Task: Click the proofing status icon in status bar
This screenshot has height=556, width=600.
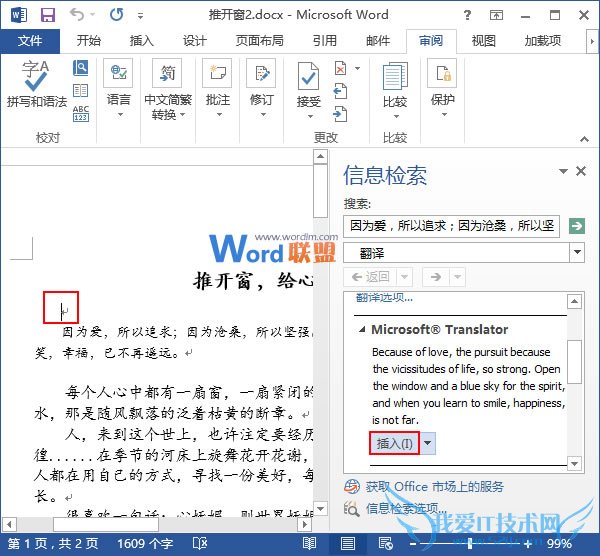Action: tap(200, 543)
